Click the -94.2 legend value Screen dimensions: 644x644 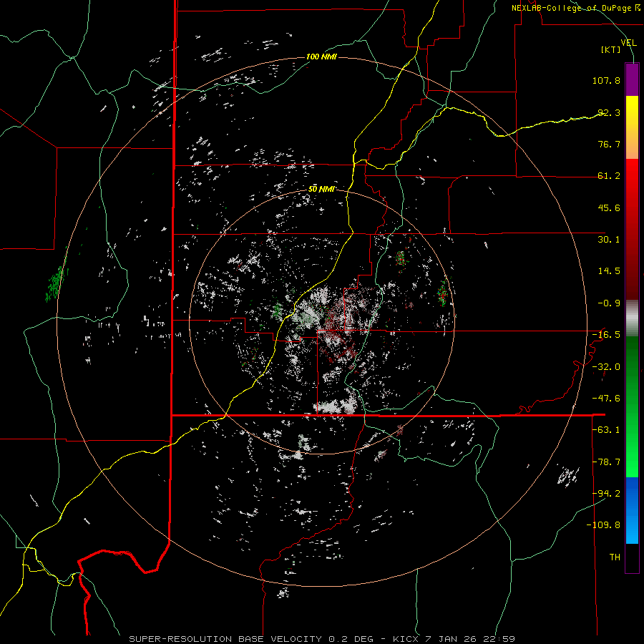(x=606, y=493)
